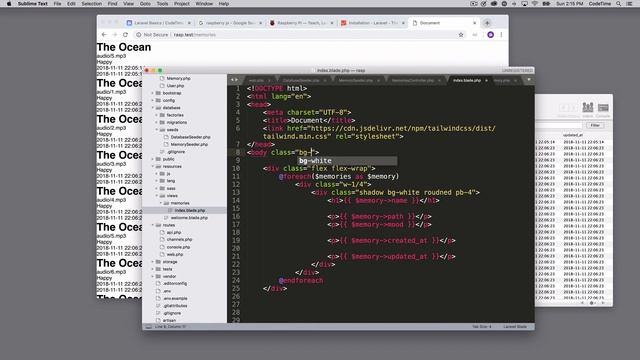This screenshot has height=360, width=640.
Task: Open the Tools menu
Action: click(162, 4)
